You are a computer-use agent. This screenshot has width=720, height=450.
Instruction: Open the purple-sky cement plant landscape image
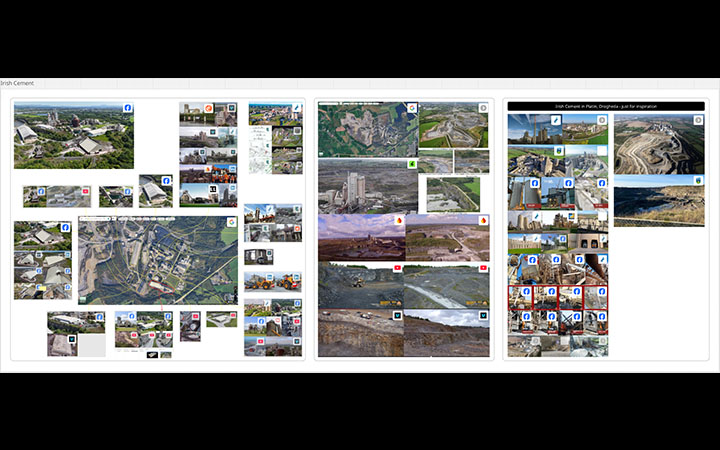pyautogui.click(x=360, y=238)
